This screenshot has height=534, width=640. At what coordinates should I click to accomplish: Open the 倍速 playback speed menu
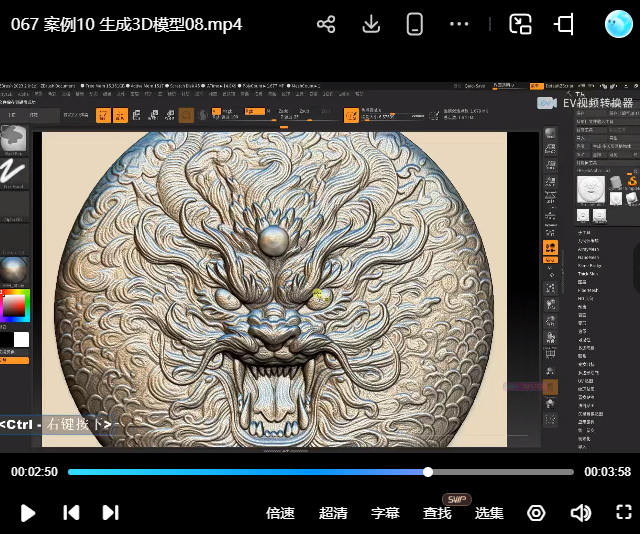(x=280, y=513)
